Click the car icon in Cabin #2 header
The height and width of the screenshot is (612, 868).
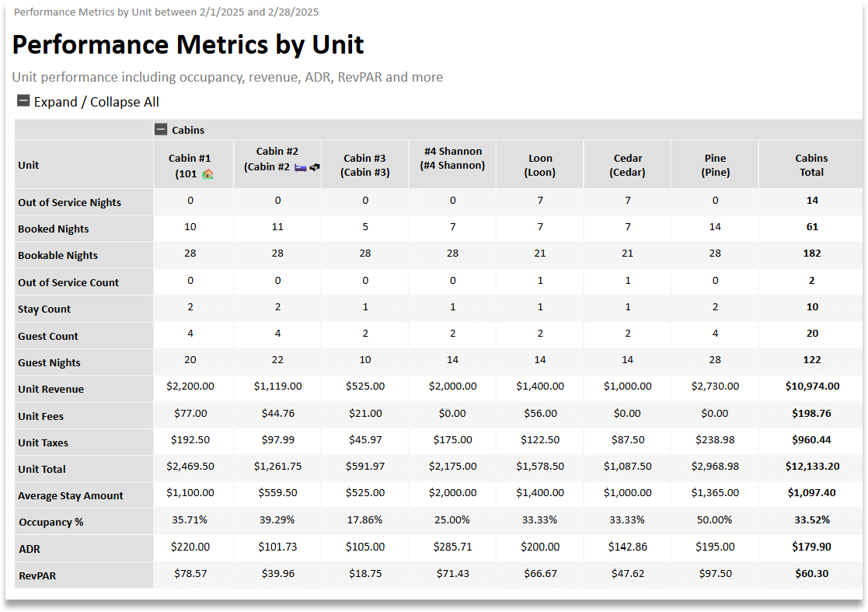(x=314, y=167)
